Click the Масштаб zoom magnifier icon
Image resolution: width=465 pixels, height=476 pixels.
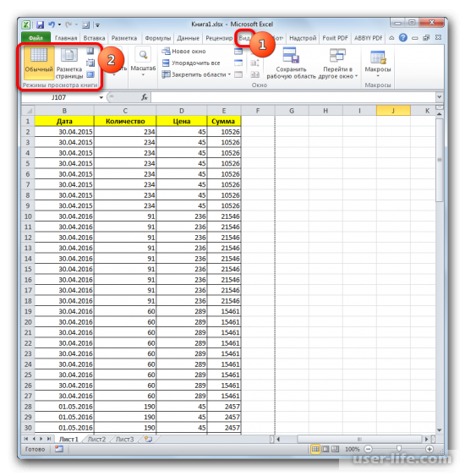(143, 55)
